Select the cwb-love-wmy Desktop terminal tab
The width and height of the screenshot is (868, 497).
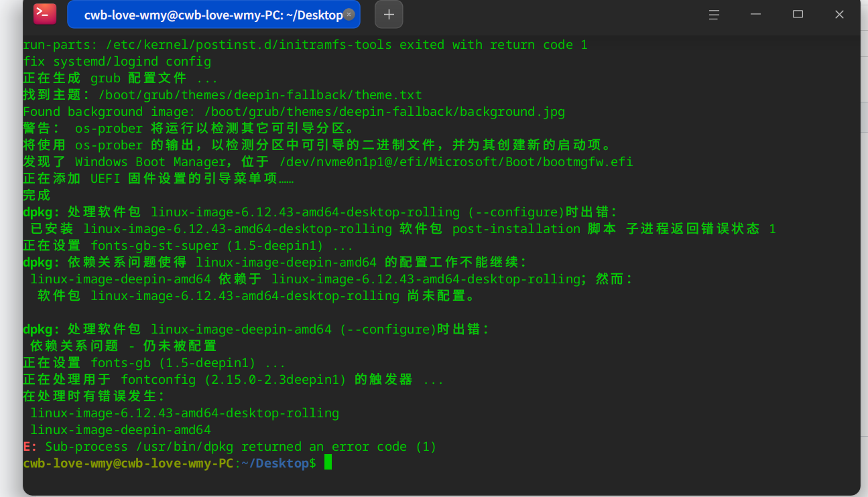coord(214,15)
